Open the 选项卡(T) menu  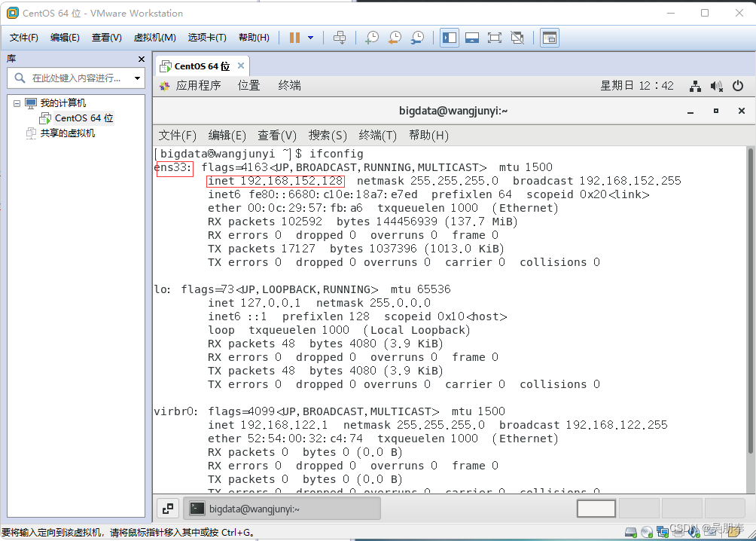[207, 38]
